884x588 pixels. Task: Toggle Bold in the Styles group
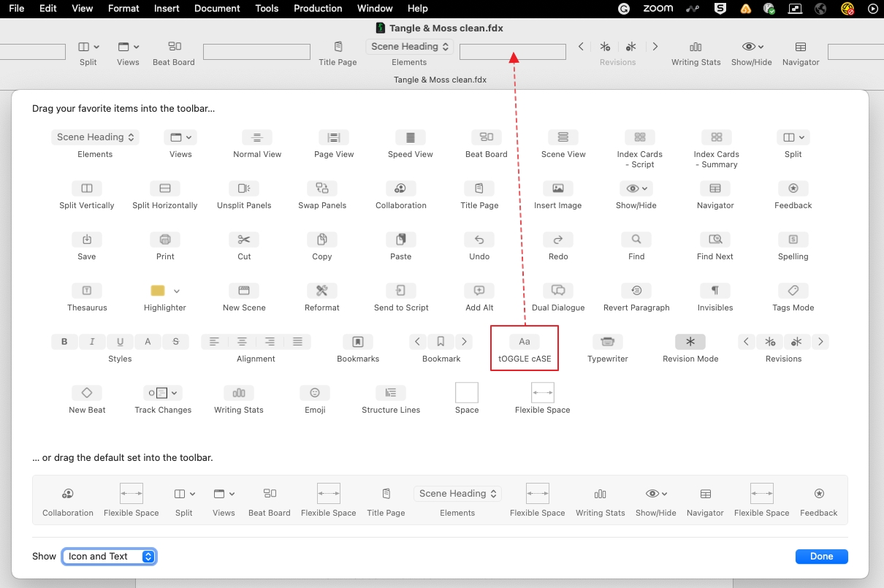64,342
